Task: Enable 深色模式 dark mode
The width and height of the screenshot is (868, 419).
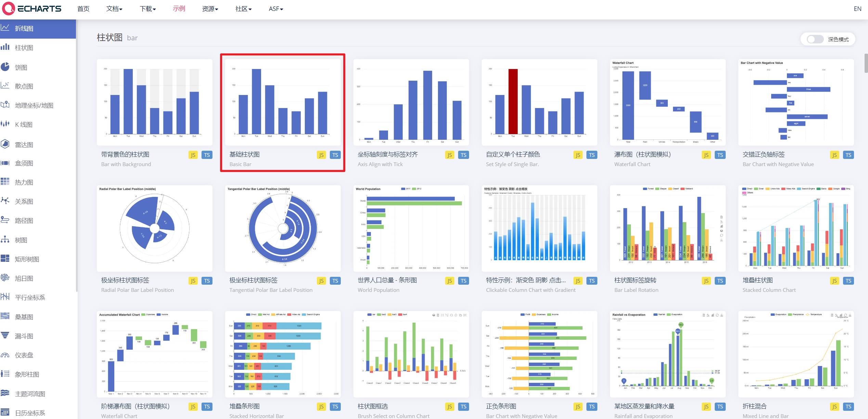Action: pyautogui.click(x=815, y=39)
